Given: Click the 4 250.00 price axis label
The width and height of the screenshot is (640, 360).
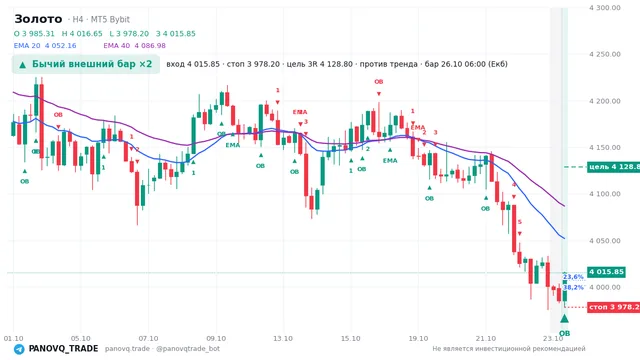Looking at the screenshot, I should point(604,54).
